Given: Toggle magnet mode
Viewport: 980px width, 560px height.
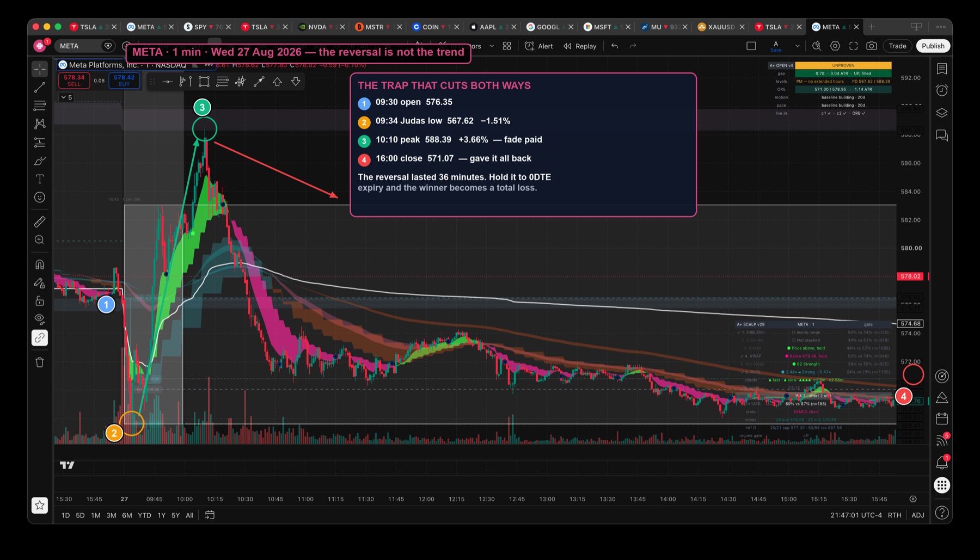Looking at the screenshot, I should click(40, 264).
